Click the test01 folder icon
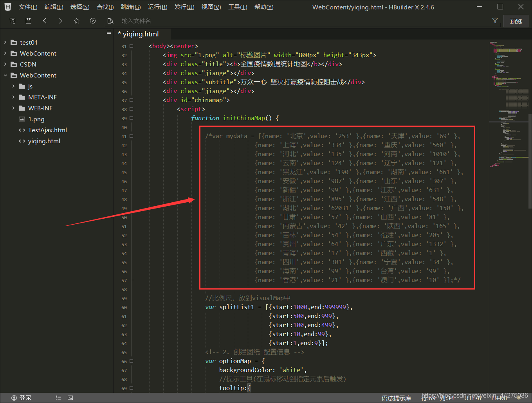Screen dimensions: 532x403 14,42
